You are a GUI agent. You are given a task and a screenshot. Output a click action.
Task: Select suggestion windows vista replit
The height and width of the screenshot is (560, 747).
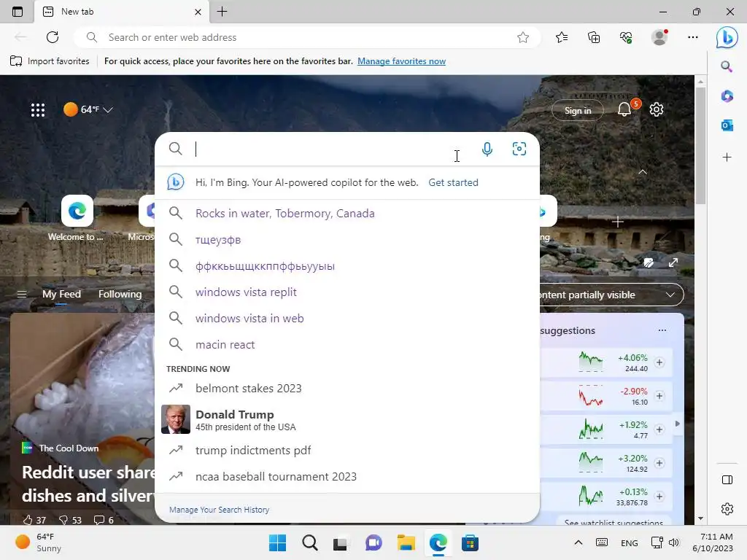[347, 292]
